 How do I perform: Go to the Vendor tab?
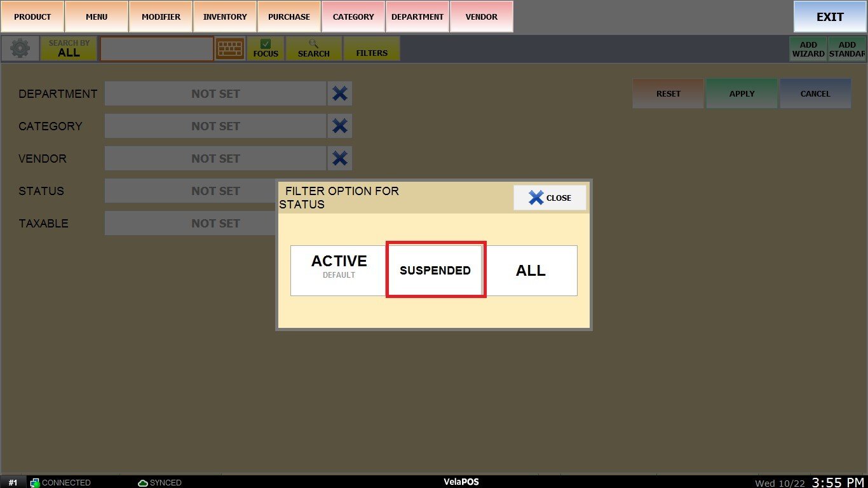click(482, 17)
